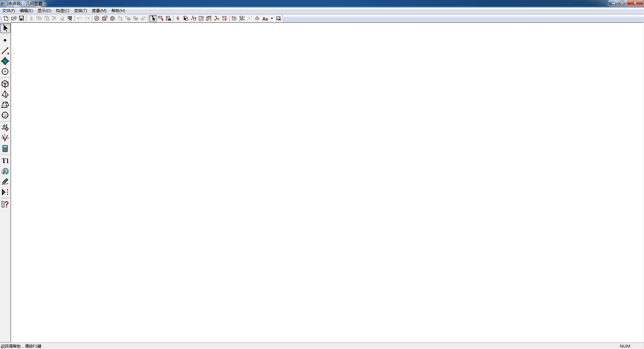Open the 度量(M) menu

[99, 11]
